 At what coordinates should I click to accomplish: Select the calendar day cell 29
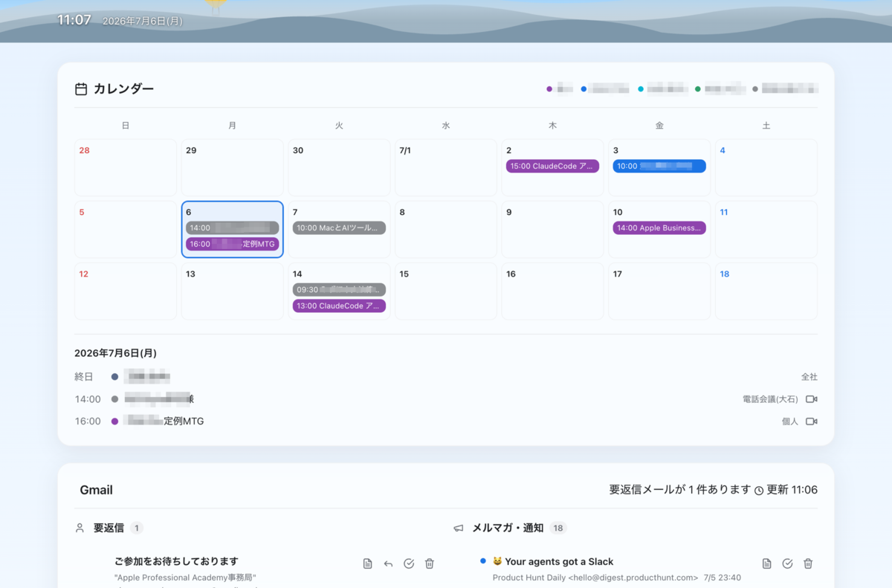[233, 167]
